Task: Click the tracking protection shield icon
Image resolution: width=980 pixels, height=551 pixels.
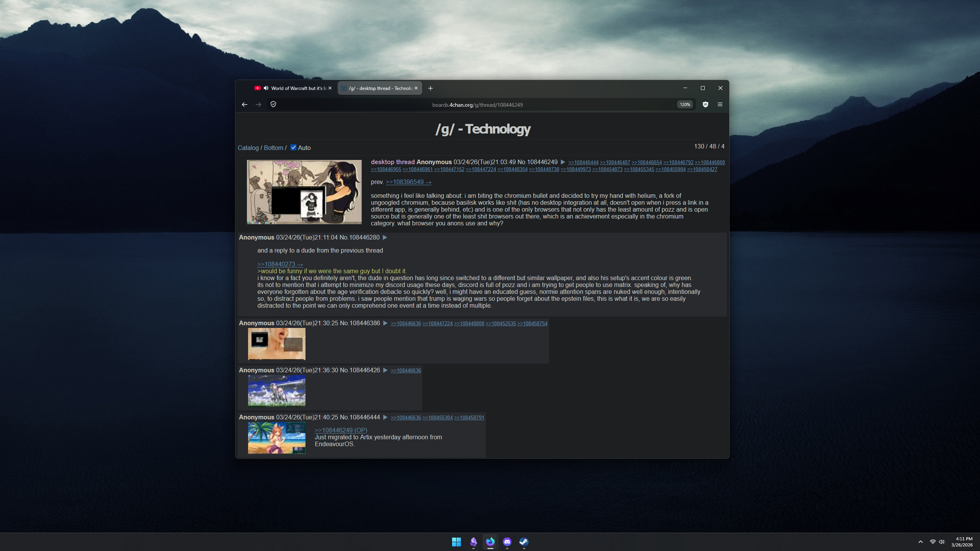Action: click(273, 104)
